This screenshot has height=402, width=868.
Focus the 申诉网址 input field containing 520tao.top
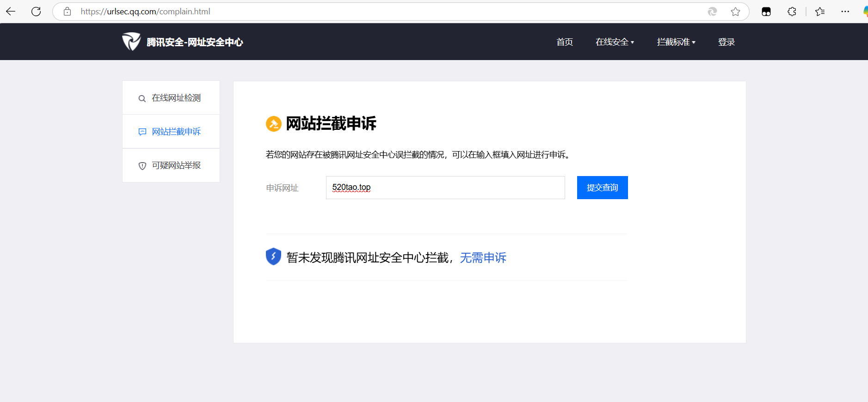(445, 188)
